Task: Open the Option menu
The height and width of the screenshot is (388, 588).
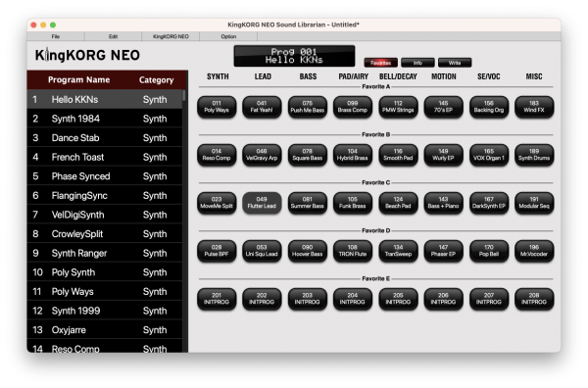Action: click(228, 36)
